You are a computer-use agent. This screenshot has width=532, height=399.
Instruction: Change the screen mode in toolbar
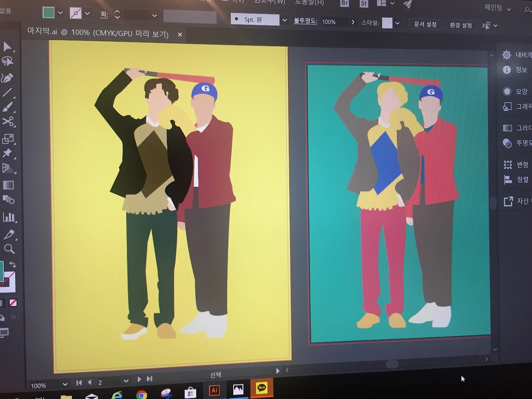4,332
